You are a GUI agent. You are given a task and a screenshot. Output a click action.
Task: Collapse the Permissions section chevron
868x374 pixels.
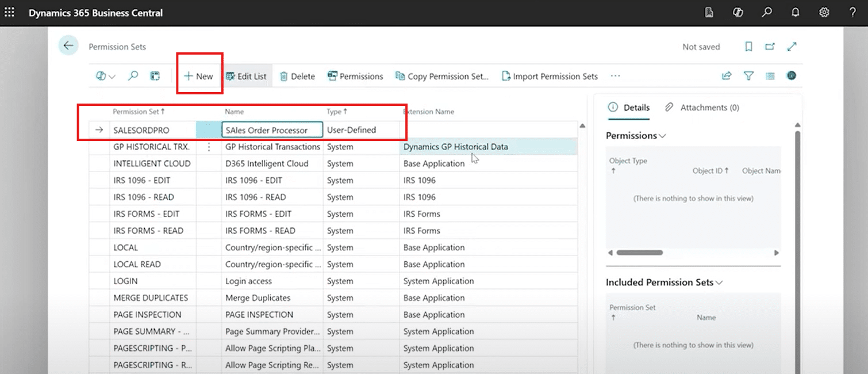tap(663, 136)
